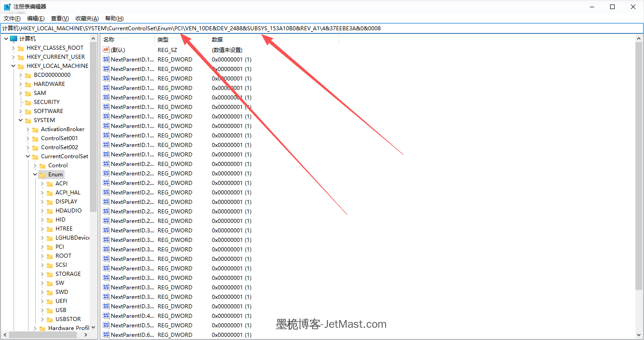Expand the Hardware Profil key

click(x=35, y=328)
